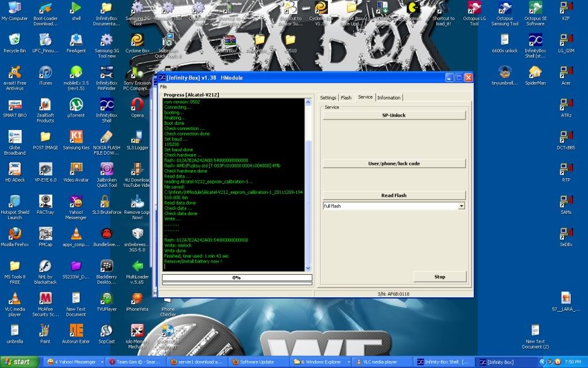
Task: Open the Opera desktop icon
Action: (x=137, y=105)
